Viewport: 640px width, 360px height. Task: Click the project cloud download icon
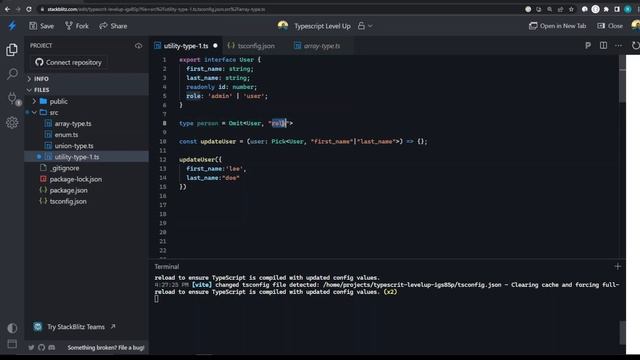tap(138, 46)
